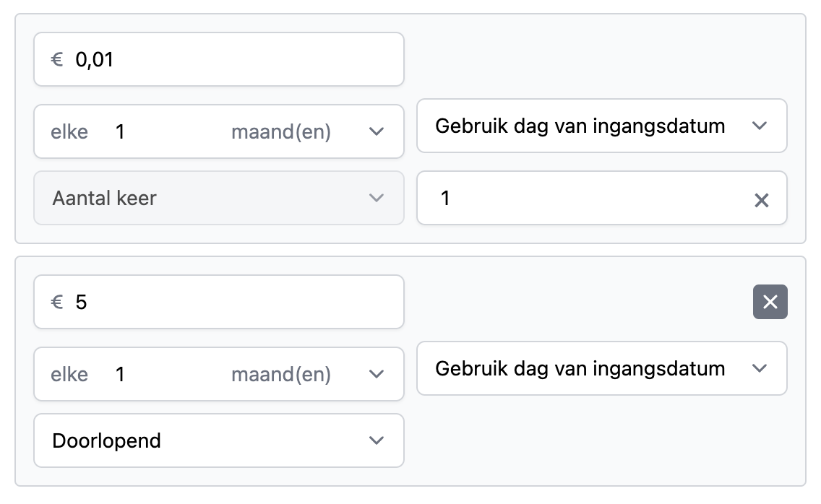Click the chevron in the Aantal keer field

click(376, 198)
